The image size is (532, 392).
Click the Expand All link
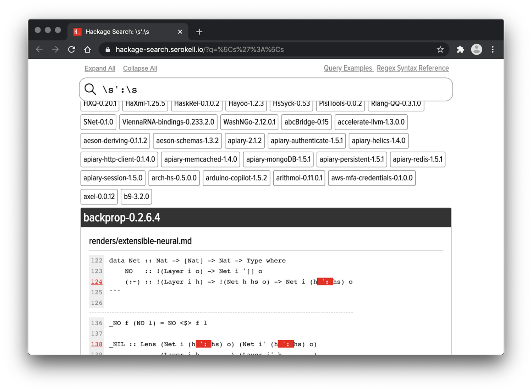(x=100, y=68)
